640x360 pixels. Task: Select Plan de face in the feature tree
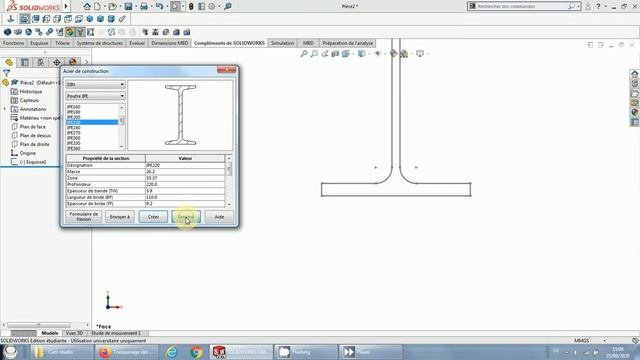pyautogui.click(x=33, y=127)
